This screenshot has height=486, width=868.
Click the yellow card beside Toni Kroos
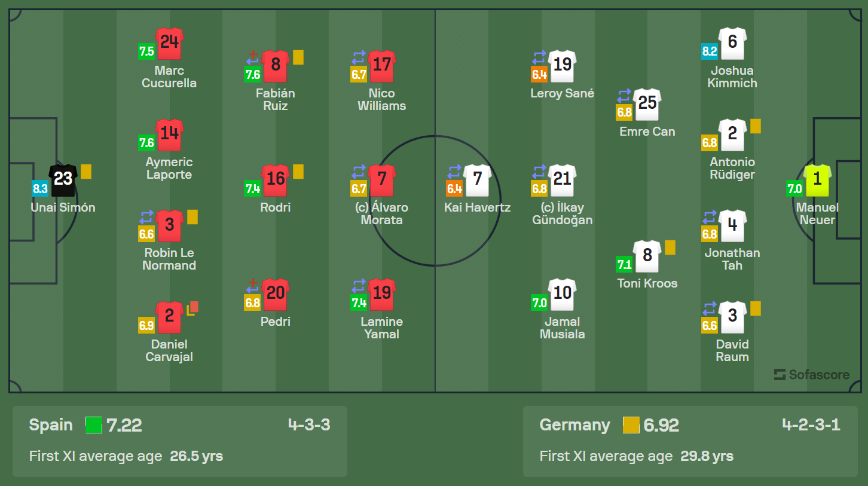[670, 247]
